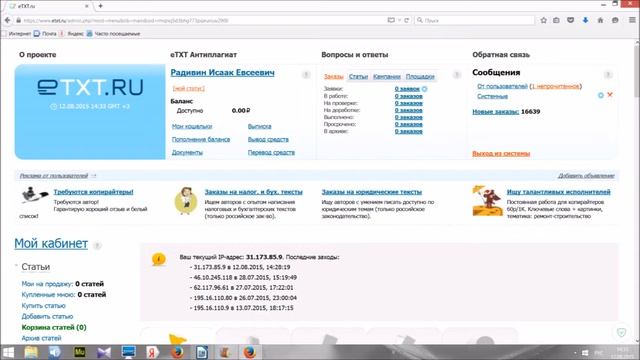This screenshot has width=640, height=360.
Task: Open the address bar history dropdown arrow
Action: pyautogui.click(x=399, y=20)
